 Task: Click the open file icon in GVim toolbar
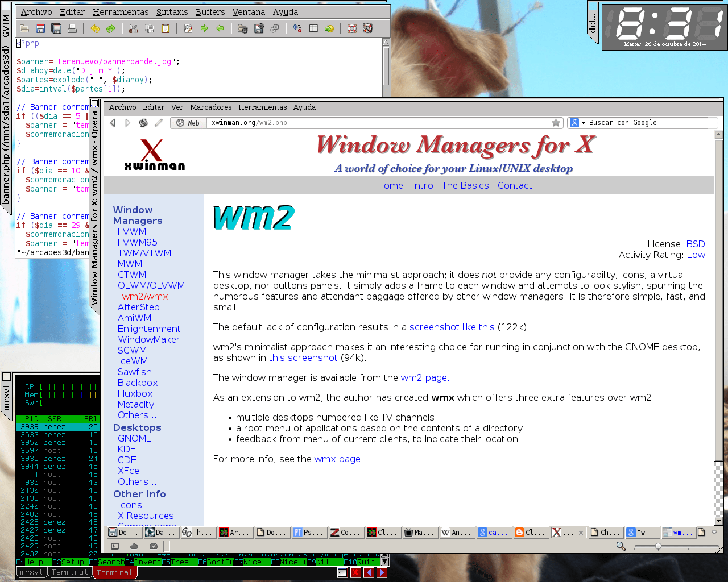pyautogui.click(x=24, y=28)
